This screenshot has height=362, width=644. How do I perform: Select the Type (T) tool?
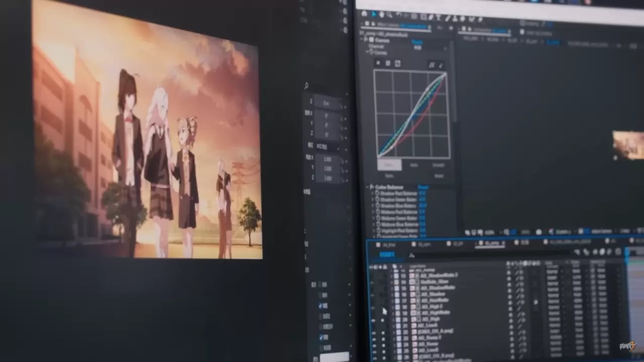tap(439, 18)
